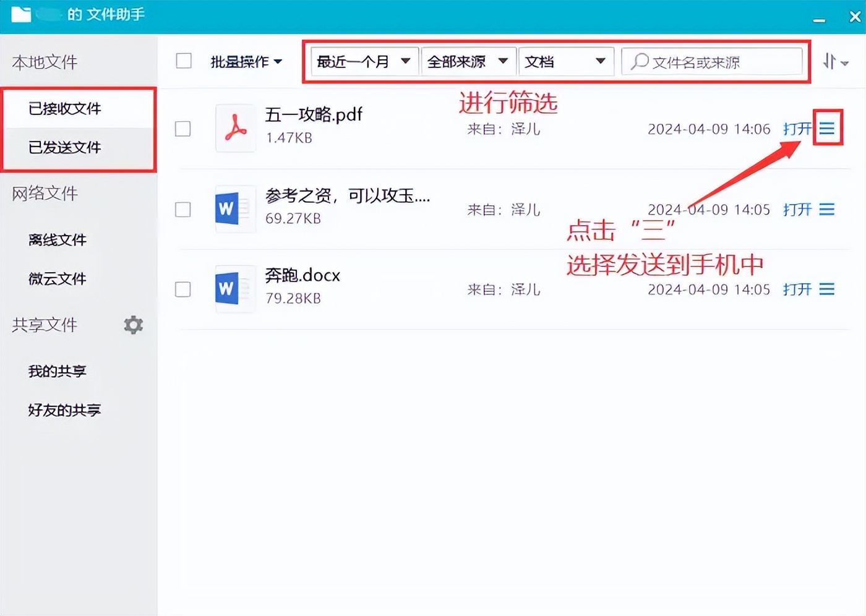Open the 最近一个月 time filter dropdown
The height and width of the screenshot is (616, 866).
point(363,61)
